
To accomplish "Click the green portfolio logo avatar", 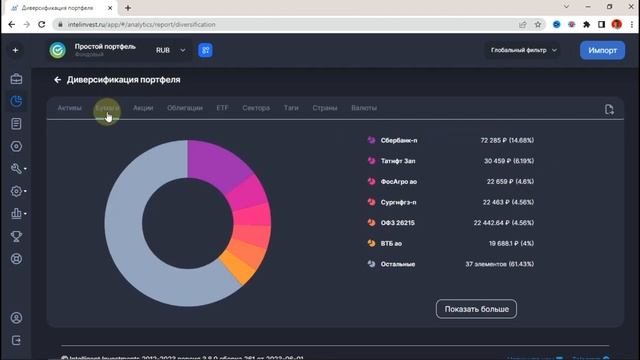I will pyautogui.click(x=58, y=50).
